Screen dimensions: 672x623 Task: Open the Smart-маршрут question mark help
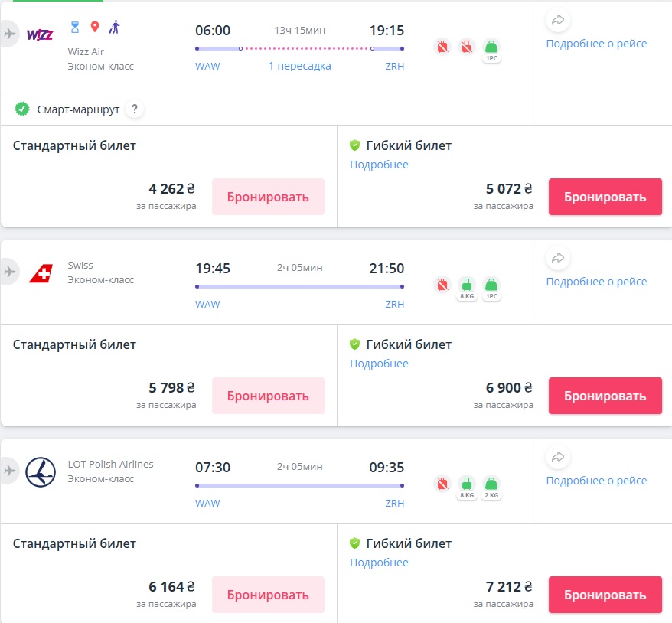coord(135,109)
